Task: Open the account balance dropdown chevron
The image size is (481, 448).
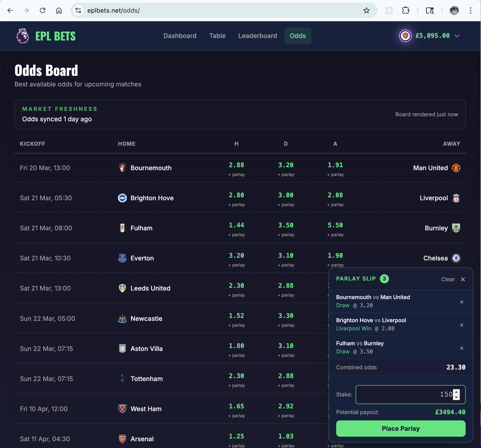Action: pos(457,36)
